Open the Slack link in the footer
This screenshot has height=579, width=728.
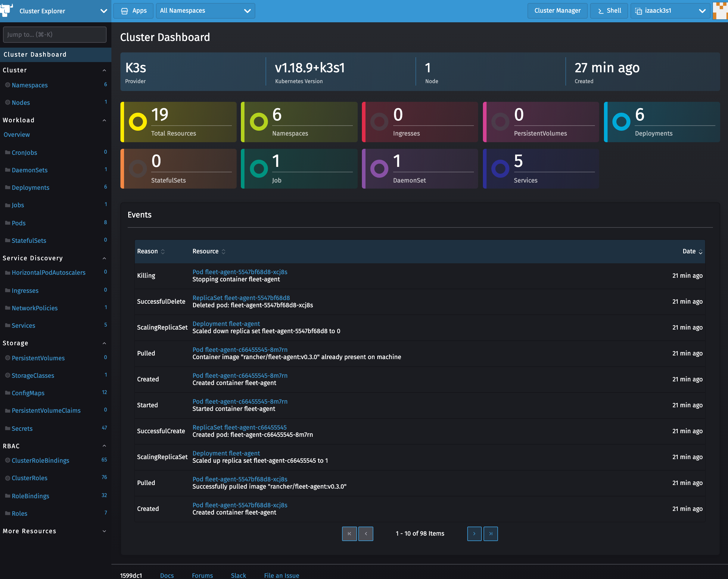pos(238,575)
